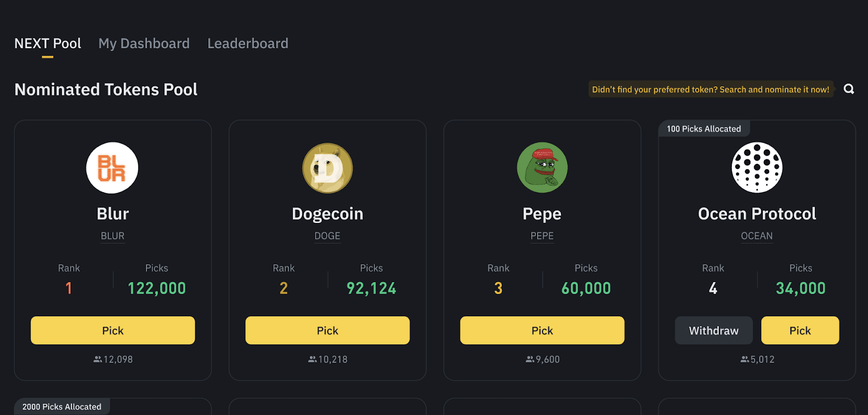Screen dimensions: 868x415
Task: Click the participants icon under Blur
Action: 97,359
